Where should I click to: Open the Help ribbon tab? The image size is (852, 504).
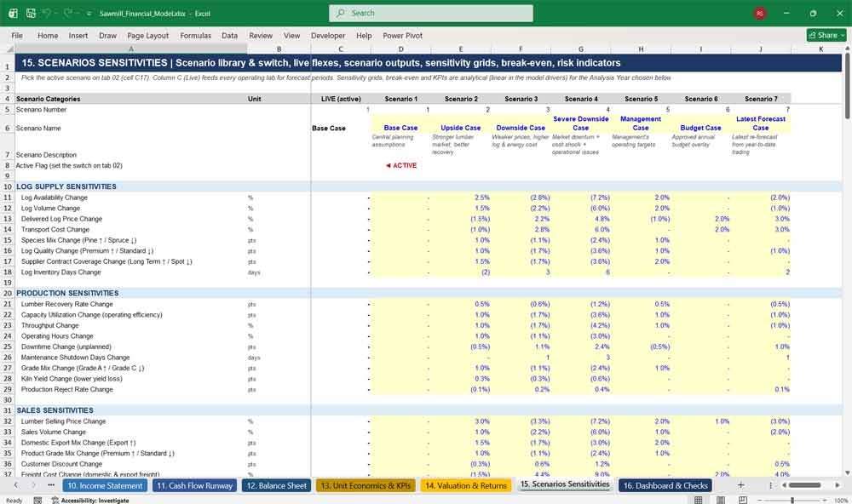click(364, 35)
